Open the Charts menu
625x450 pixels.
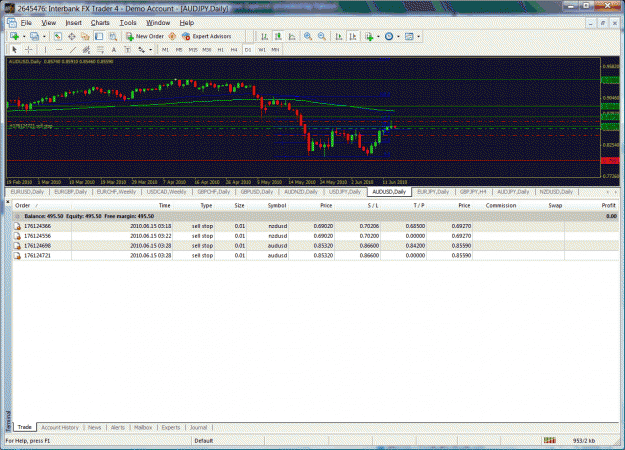click(100, 23)
